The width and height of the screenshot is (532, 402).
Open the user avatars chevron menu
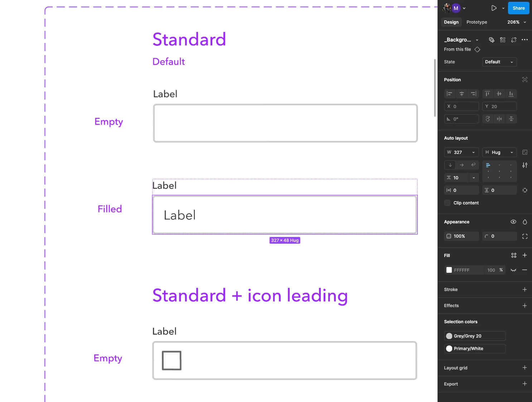pos(464,8)
